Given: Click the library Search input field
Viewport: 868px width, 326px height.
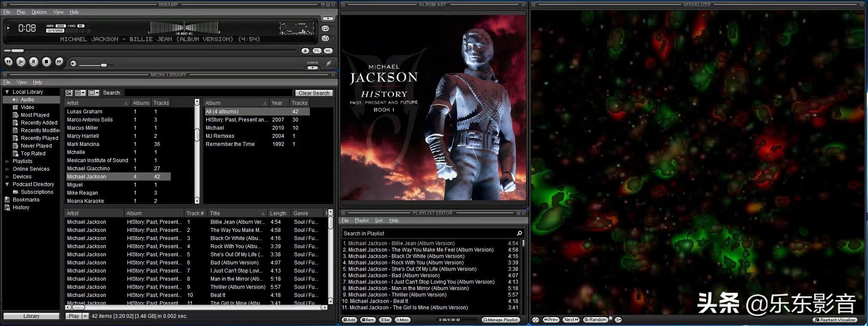Looking at the screenshot, I should [x=208, y=93].
